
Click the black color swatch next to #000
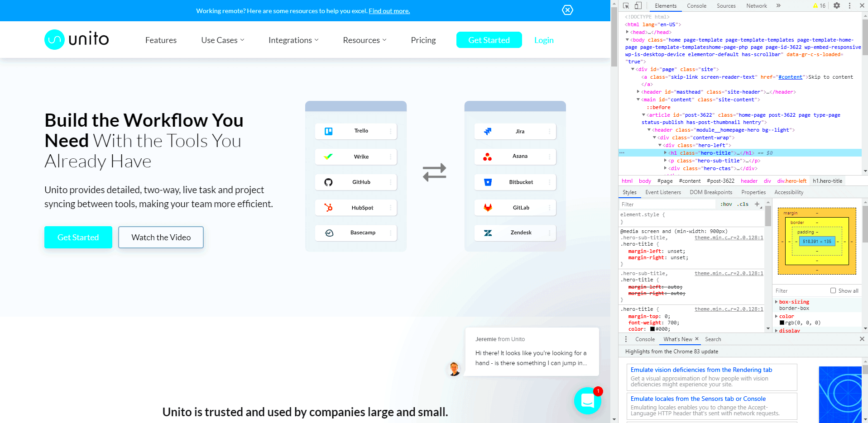click(x=652, y=329)
